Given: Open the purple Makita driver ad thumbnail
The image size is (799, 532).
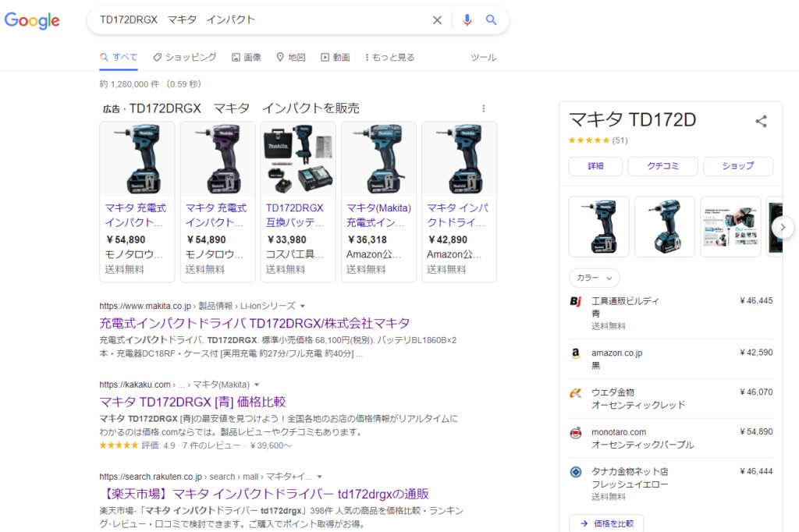Looking at the screenshot, I should coord(218,159).
